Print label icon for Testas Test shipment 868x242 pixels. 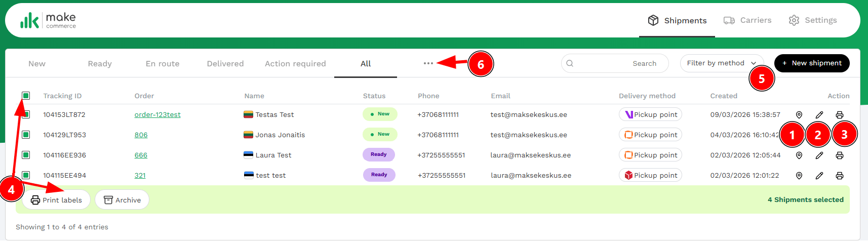pyautogui.click(x=839, y=115)
